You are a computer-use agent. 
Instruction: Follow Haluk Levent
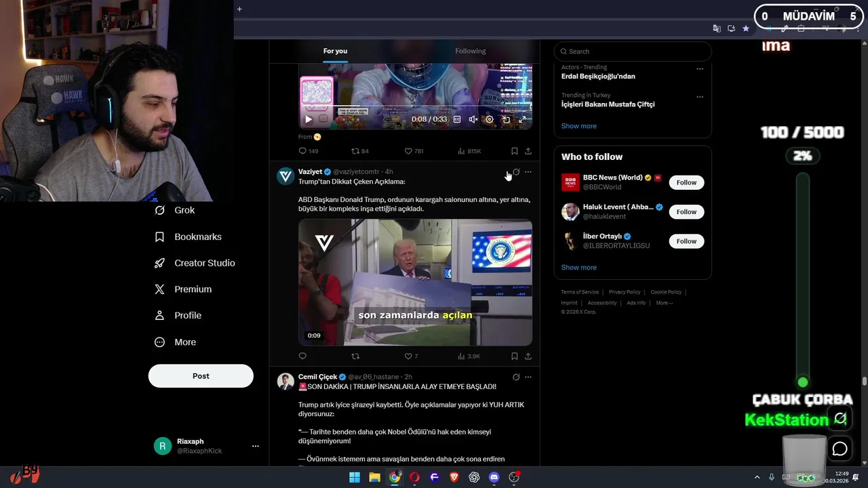tap(686, 211)
